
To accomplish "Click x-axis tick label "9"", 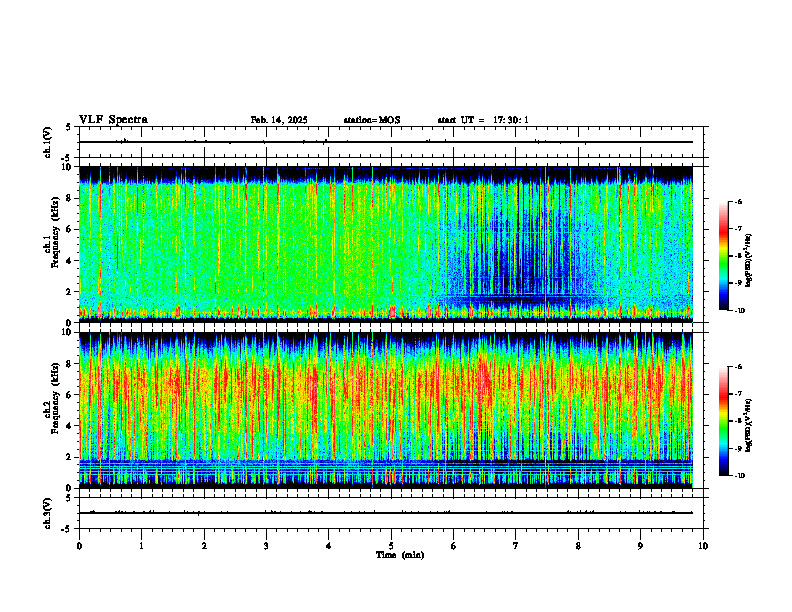I will (640, 546).
